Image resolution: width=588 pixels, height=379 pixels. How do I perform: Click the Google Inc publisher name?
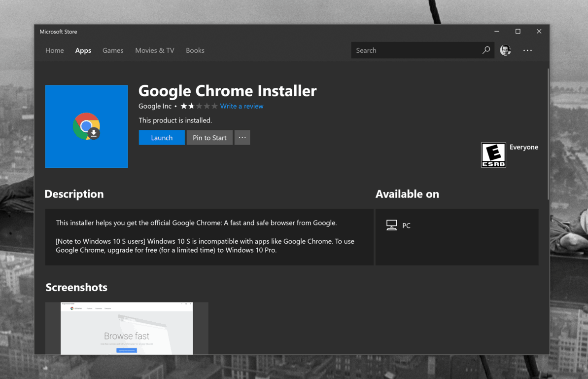click(x=155, y=106)
